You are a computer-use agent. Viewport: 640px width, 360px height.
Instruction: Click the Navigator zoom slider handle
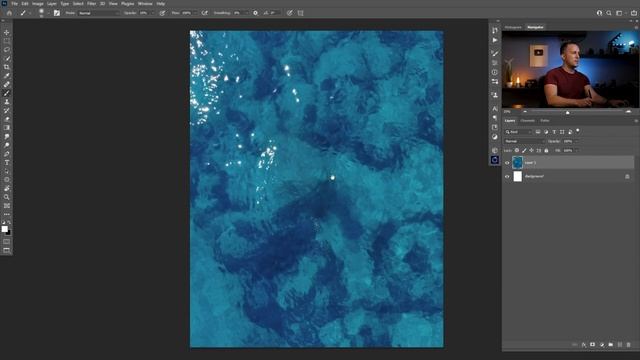pyautogui.click(x=567, y=112)
